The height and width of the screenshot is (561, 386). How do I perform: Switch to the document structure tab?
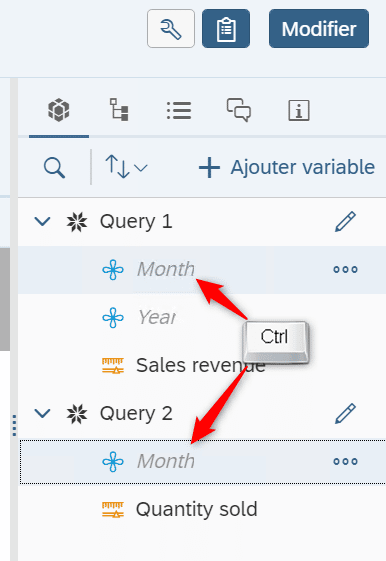tap(119, 110)
